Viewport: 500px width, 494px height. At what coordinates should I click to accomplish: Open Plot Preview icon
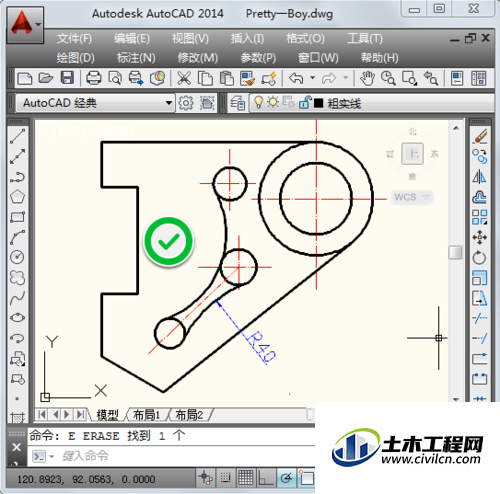(x=115, y=79)
